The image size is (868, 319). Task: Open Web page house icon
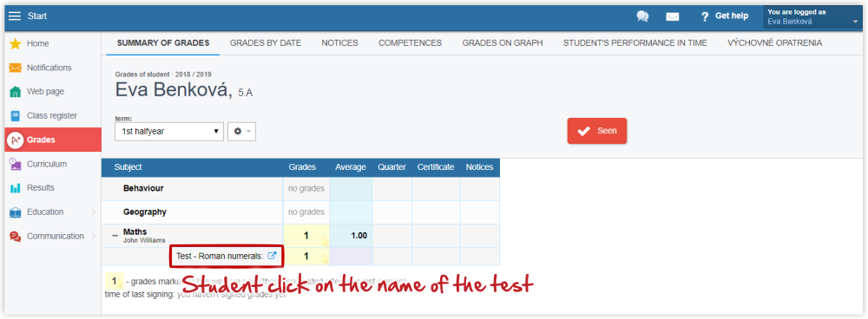(x=16, y=92)
